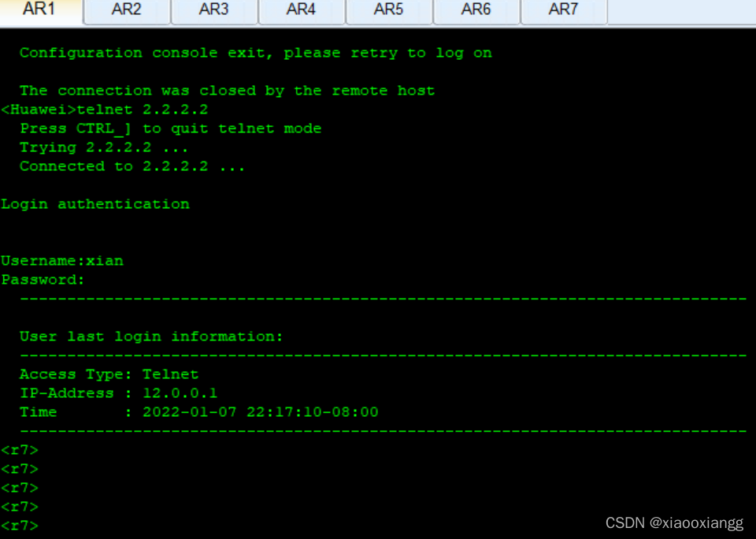Click the CSDN @xiaooxiangg watermark
Image resolution: width=756 pixels, height=539 pixels.
[674, 523]
